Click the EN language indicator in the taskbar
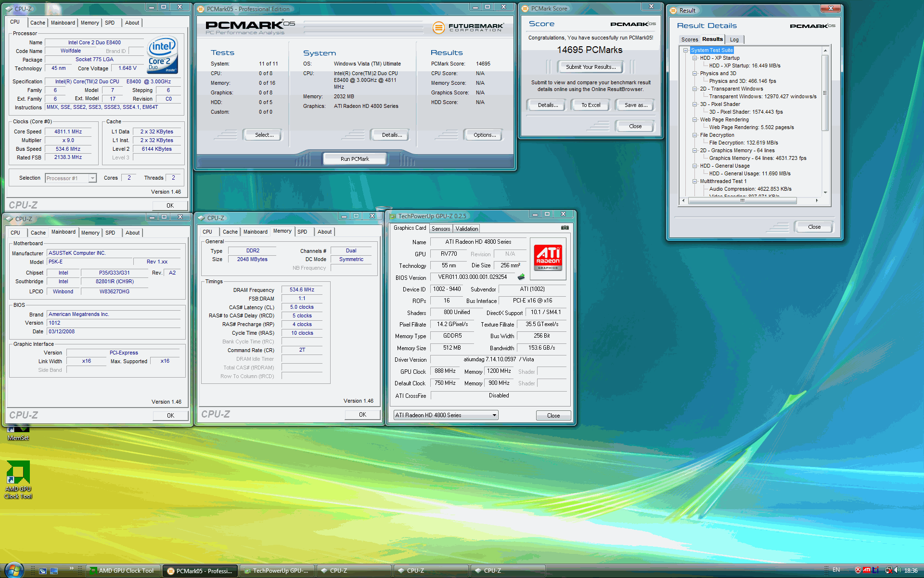 pos(836,570)
